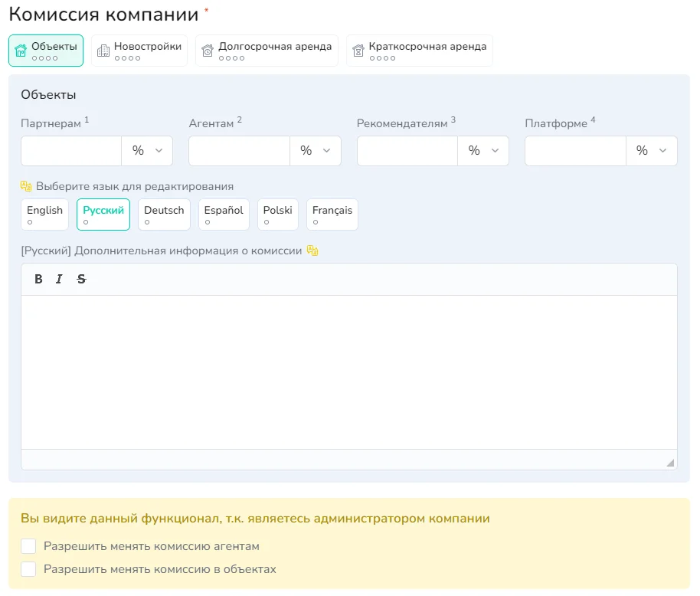Viewport: 700px width, 596px height.
Task: Click inside the additional commission info text area
Action: 349,372
